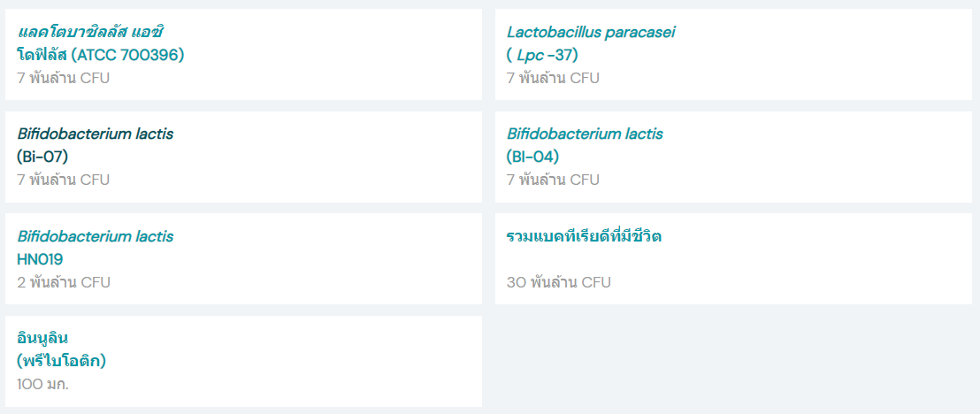Viewport: 980px width, 414px height.
Task: Click the 30 พันล้าน CFU amount
Action: 558,282
